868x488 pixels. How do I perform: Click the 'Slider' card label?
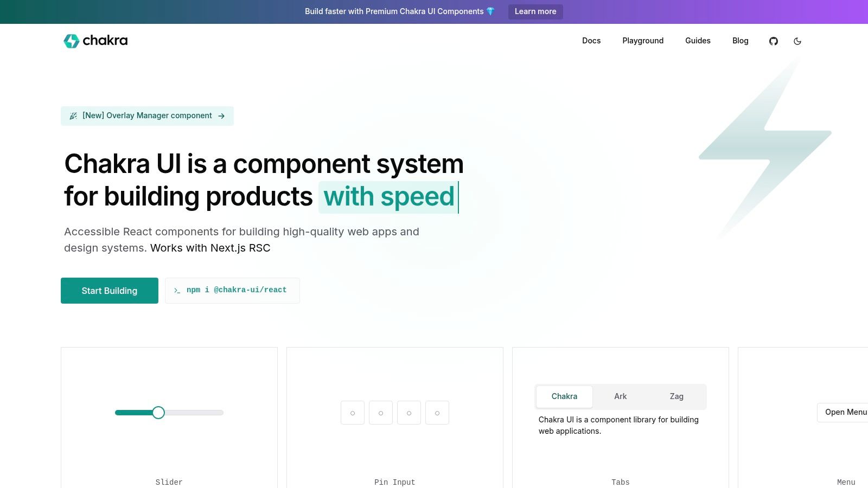coord(169,482)
